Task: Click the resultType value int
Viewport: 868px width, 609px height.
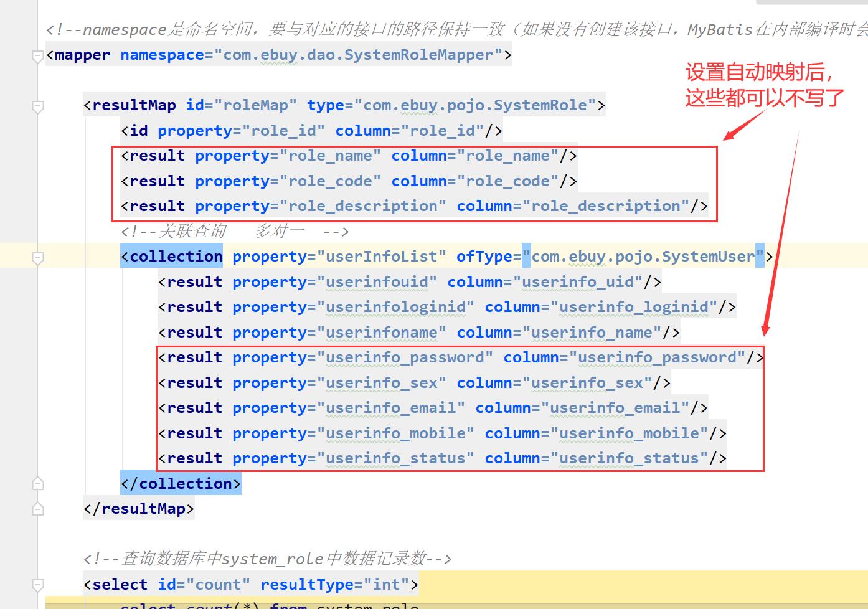Action: 386,585
